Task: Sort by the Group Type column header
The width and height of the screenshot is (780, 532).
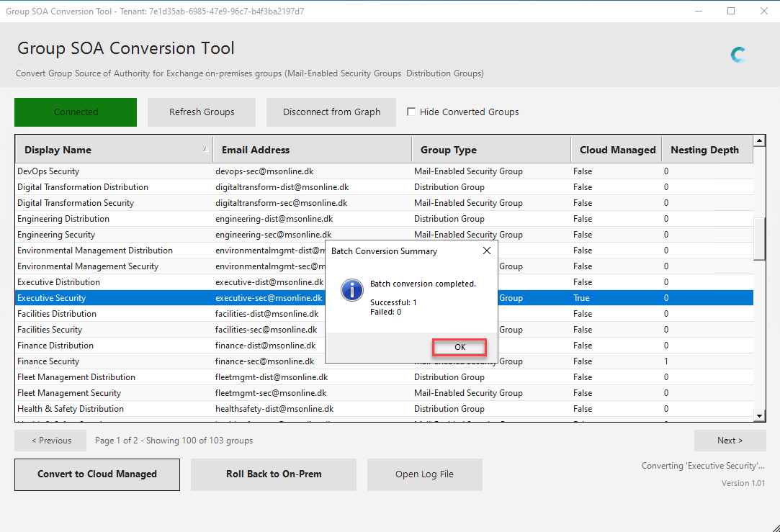Action: click(x=490, y=150)
